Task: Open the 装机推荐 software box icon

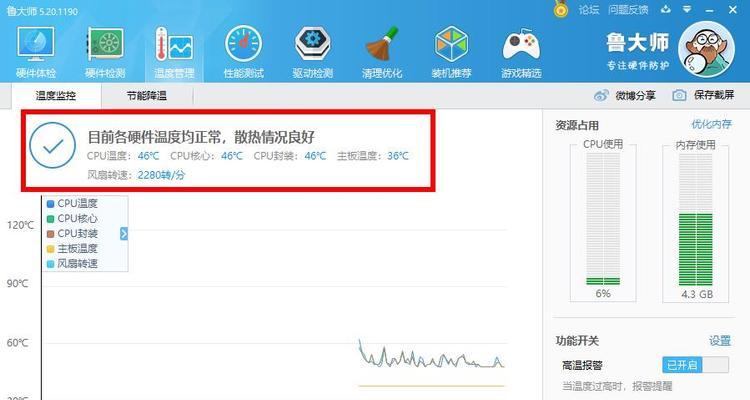Action: click(451, 44)
